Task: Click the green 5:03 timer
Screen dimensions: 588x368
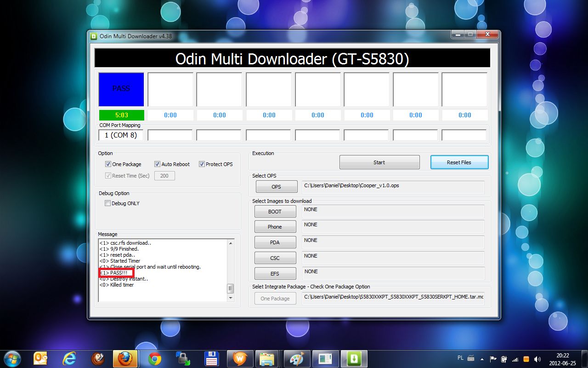Action: 122,115
